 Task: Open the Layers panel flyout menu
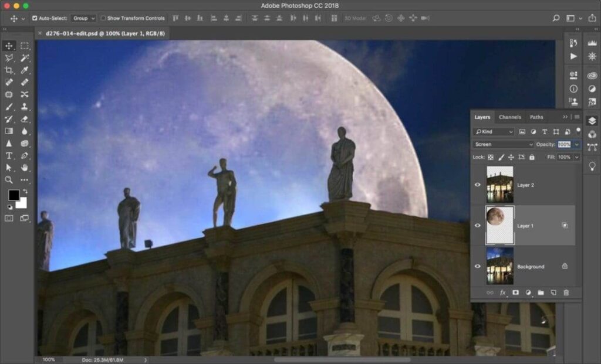577,116
